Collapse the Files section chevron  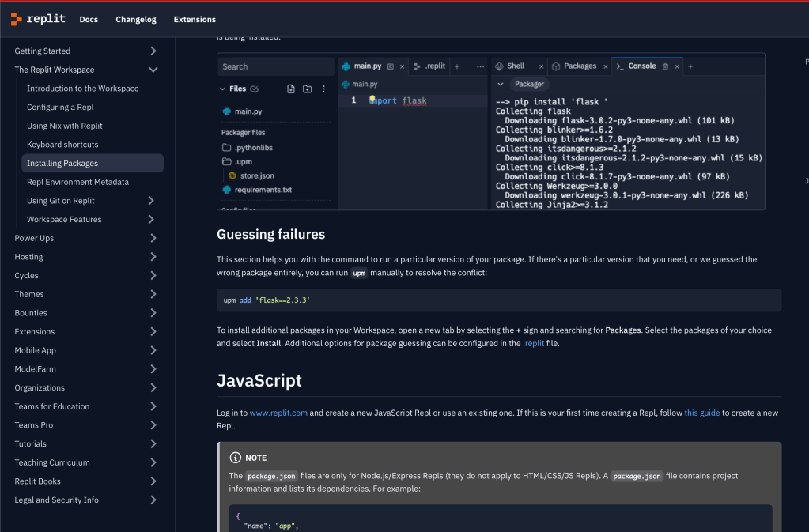[223, 89]
